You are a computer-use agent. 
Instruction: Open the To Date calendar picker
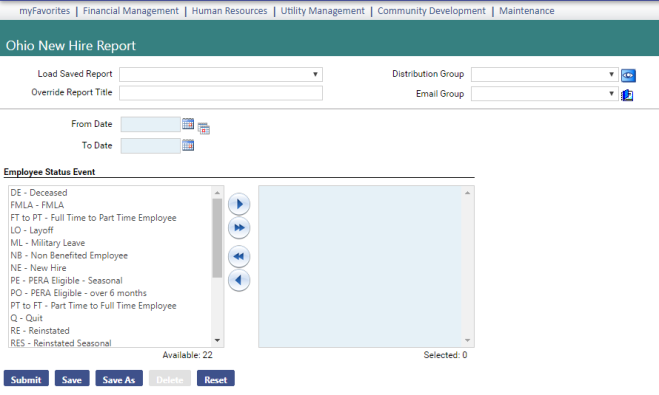coord(188,145)
